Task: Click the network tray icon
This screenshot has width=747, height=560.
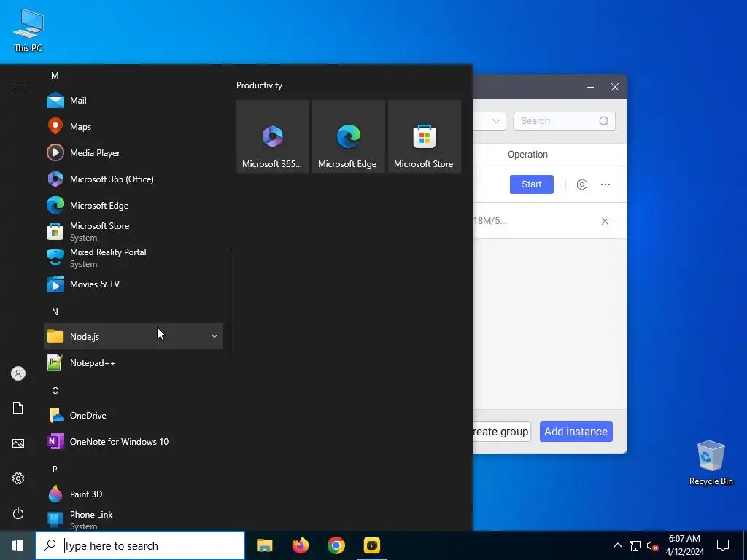Action: 635,545
